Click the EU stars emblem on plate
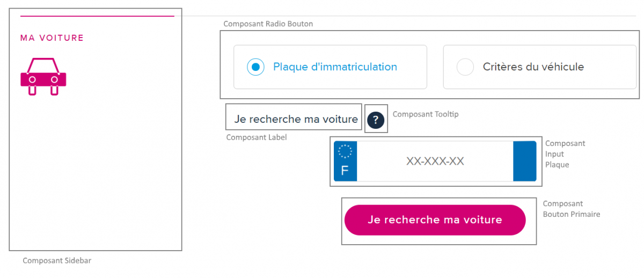The height and width of the screenshot is (278, 644). (x=345, y=152)
